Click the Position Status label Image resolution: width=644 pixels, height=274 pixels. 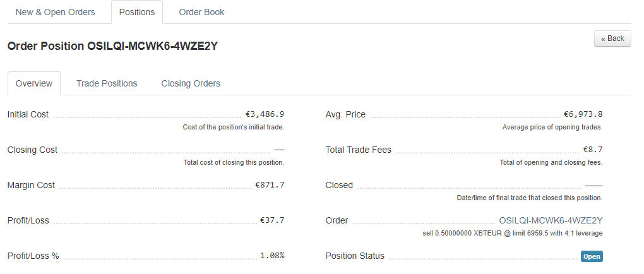355,256
